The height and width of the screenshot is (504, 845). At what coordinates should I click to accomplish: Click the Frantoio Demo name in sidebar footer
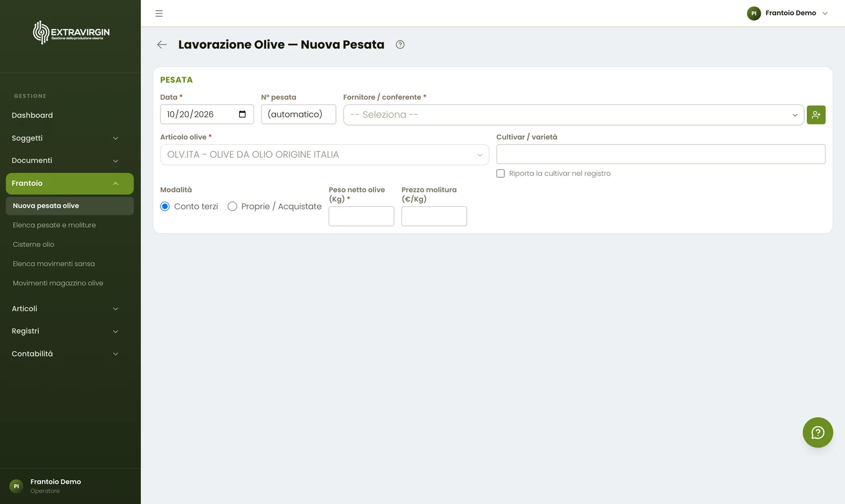tap(55, 482)
